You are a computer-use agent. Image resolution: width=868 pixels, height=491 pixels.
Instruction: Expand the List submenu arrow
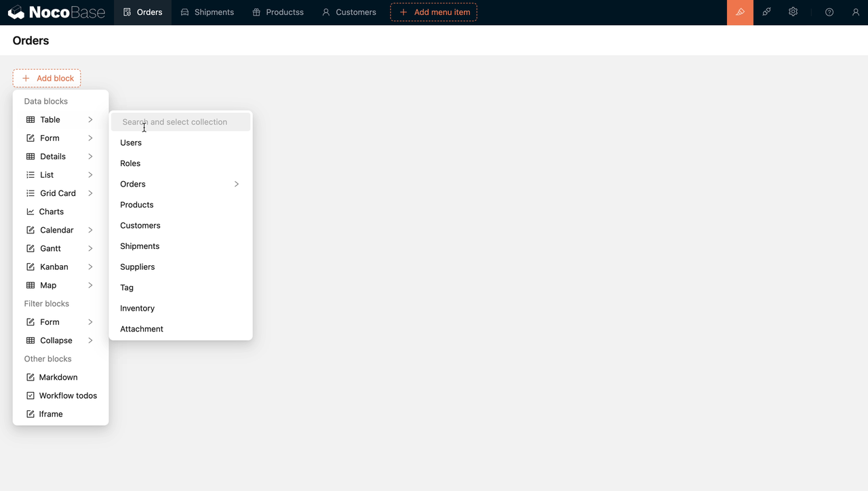click(x=90, y=175)
